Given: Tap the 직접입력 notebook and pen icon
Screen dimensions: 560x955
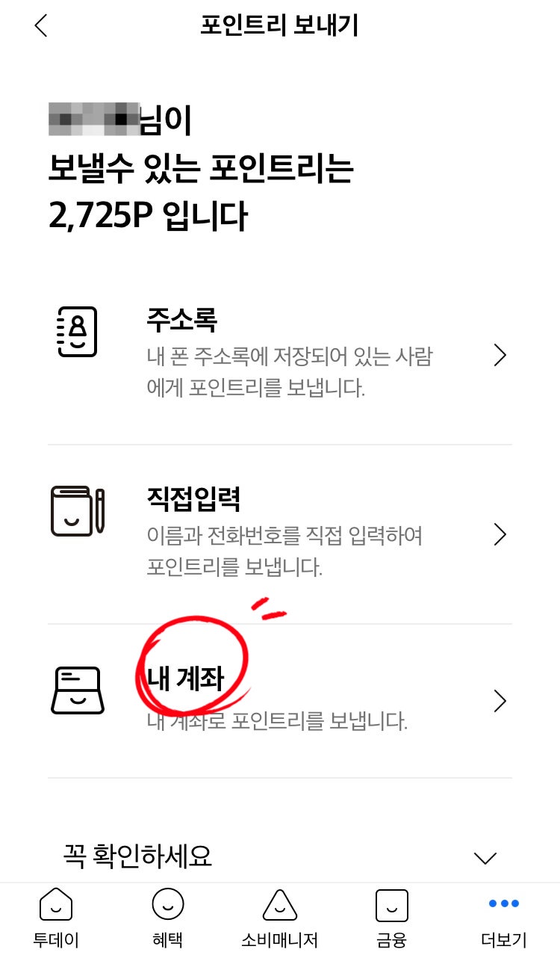Looking at the screenshot, I should (78, 511).
